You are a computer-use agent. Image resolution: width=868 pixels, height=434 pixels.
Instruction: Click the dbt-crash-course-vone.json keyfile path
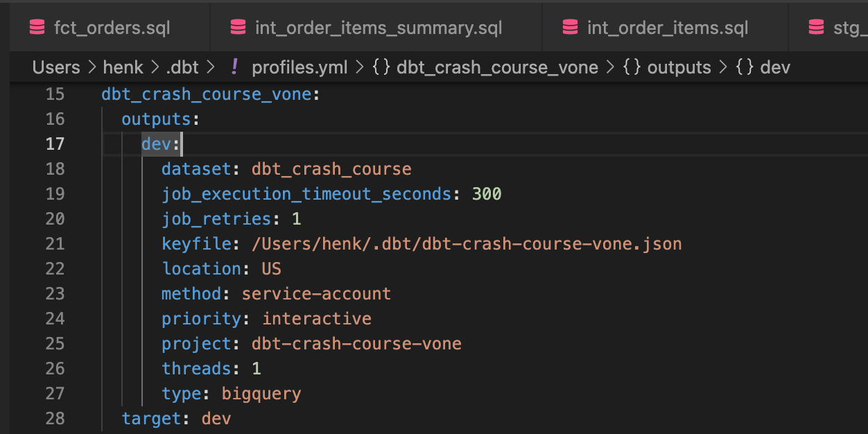tap(467, 243)
